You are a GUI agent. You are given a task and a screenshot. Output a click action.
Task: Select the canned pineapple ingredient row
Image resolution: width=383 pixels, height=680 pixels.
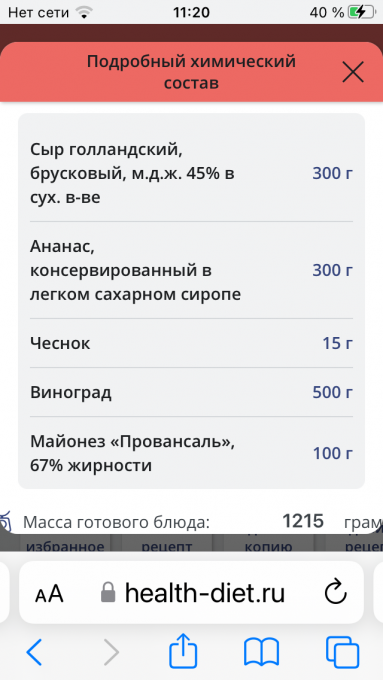[191, 270]
